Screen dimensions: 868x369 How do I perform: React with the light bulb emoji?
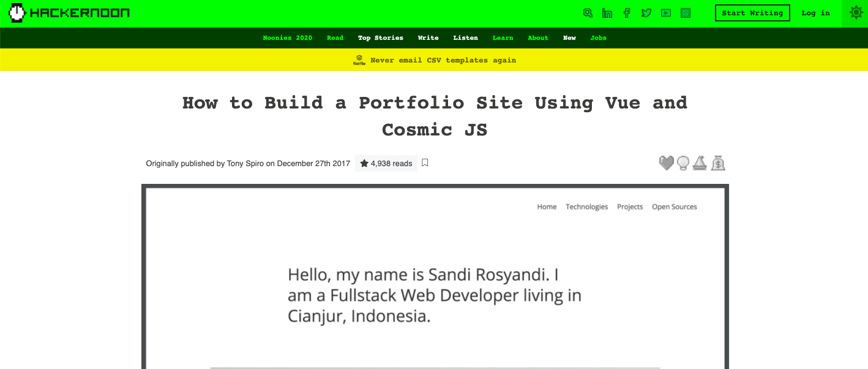[683, 163]
